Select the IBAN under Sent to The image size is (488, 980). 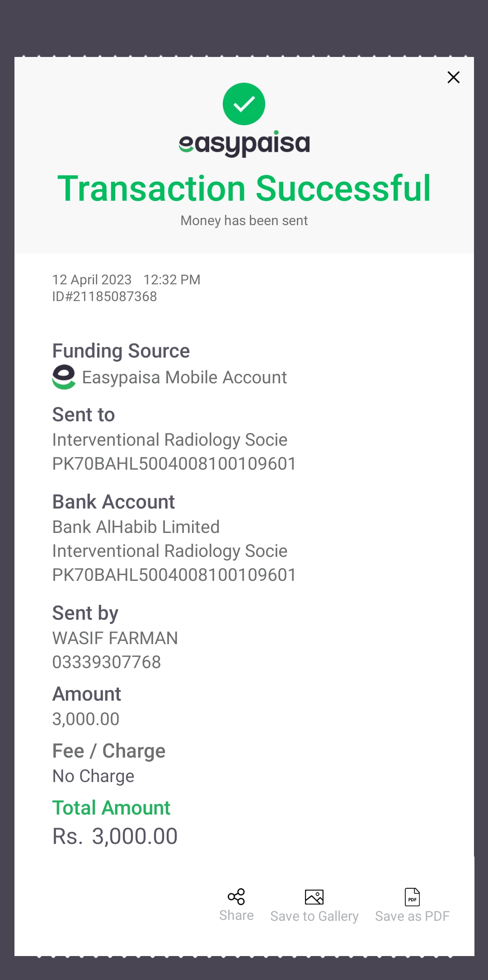[x=174, y=464]
